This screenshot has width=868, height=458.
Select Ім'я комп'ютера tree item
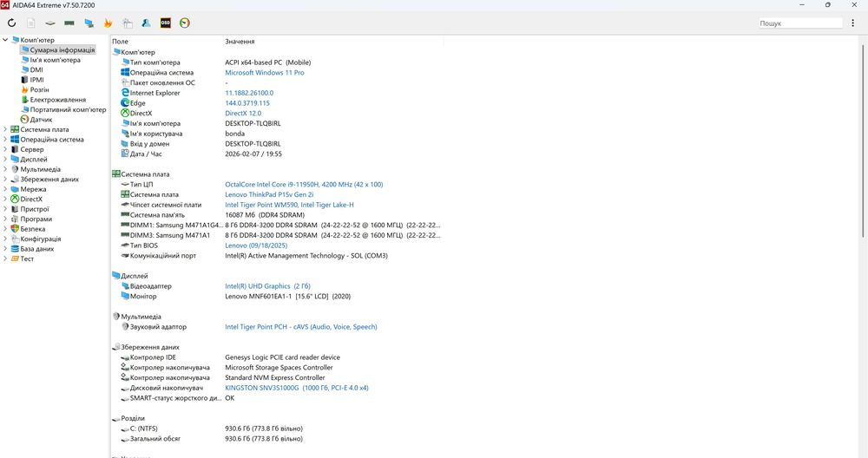click(x=55, y=60)
